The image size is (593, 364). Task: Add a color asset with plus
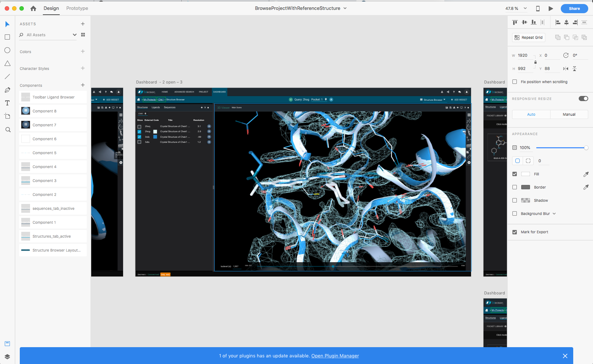(83, 51)
